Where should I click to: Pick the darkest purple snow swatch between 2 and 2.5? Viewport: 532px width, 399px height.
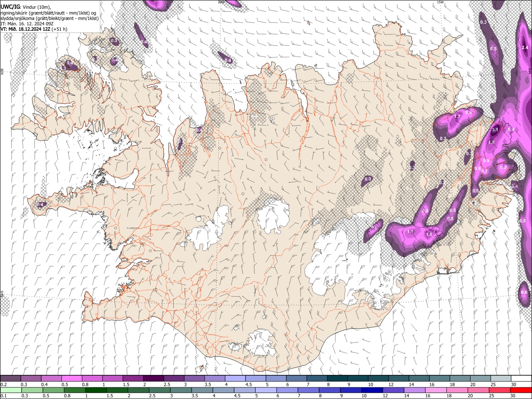(153, 378)
